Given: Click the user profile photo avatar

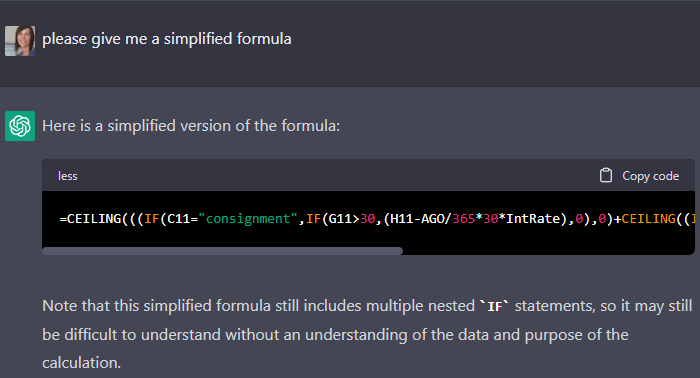Looking at the screenshot, I should coord(20,41).
